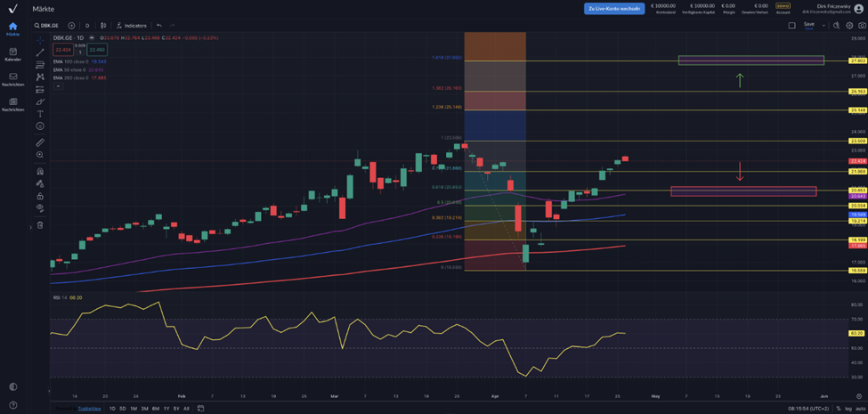Toggle hide all drawings eye icon
Screen dimensions: 868x414
click(40, 208)
